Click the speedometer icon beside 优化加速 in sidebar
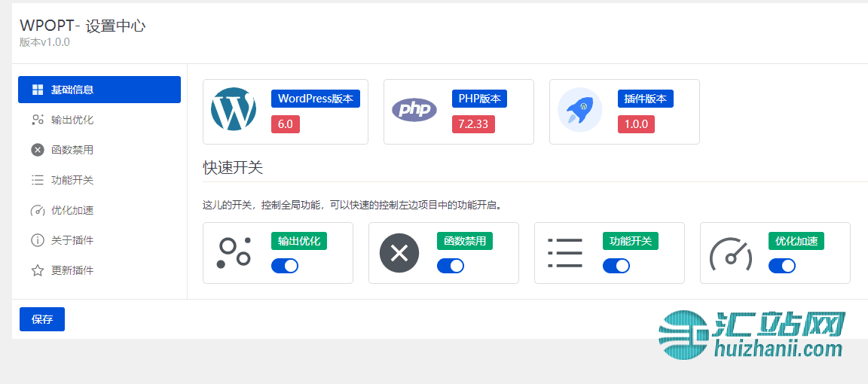The height and width of the screenshot is (384, 868). pyautogui.click(x=38, y=211)
